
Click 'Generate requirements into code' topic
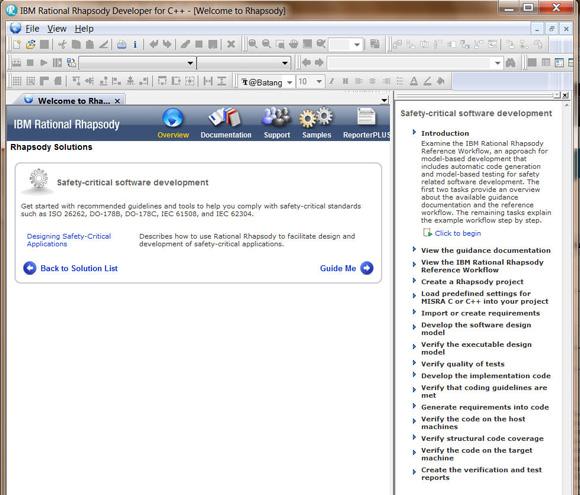tap(485, 407)
